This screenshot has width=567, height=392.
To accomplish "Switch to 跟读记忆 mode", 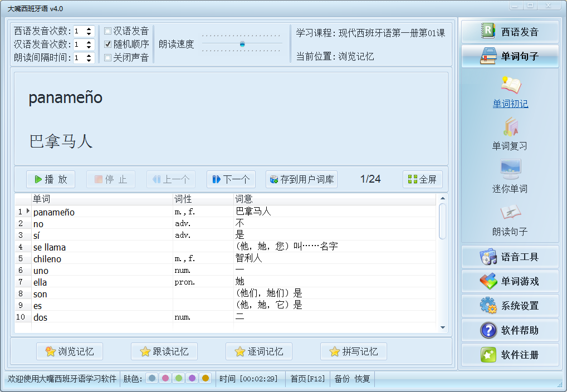I will click(x=164, y=351).
